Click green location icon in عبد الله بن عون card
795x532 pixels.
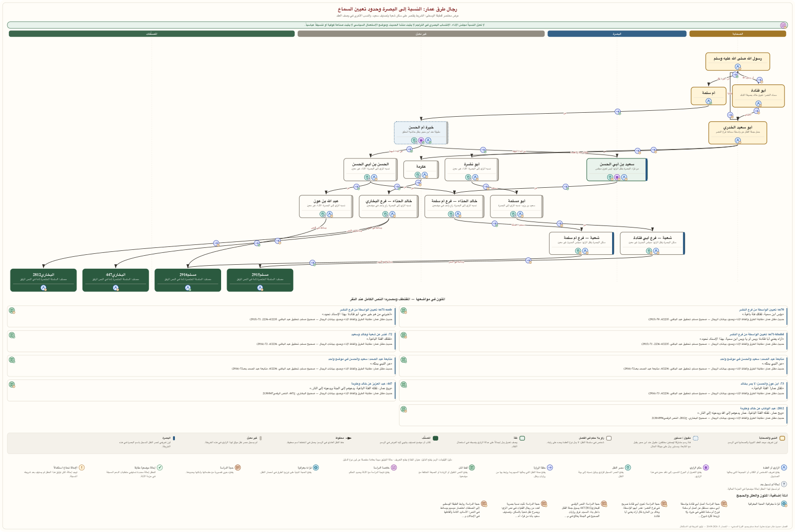pos(322,214)
